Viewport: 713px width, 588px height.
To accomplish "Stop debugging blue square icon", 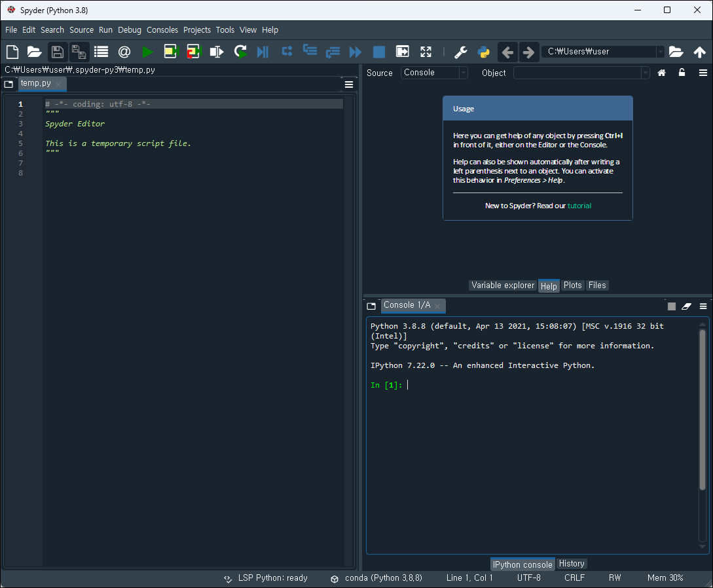I will point(379,52).
